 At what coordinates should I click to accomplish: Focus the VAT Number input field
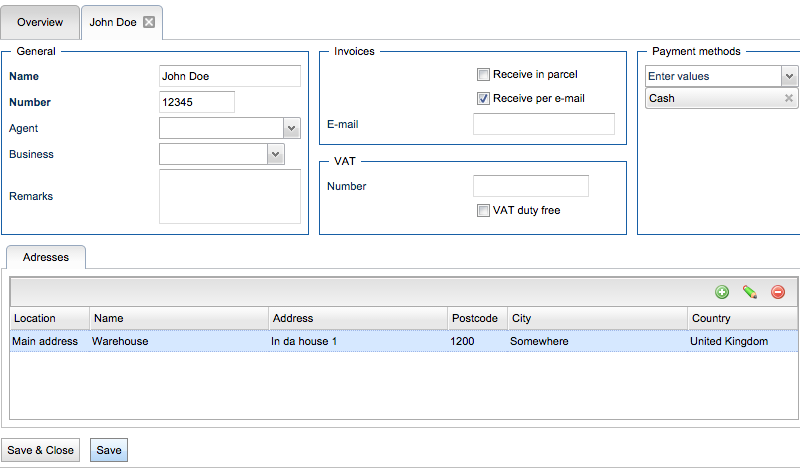coord(530,186)
